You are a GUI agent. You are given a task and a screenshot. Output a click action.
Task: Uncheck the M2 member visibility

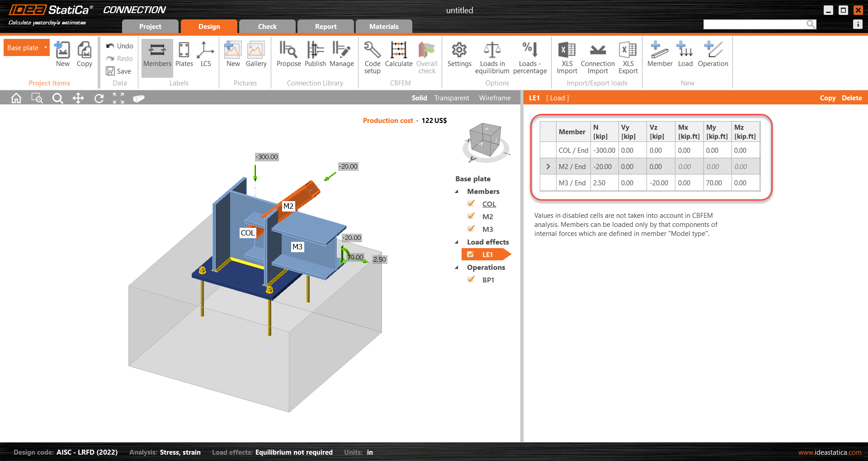[x=471, y=216]
